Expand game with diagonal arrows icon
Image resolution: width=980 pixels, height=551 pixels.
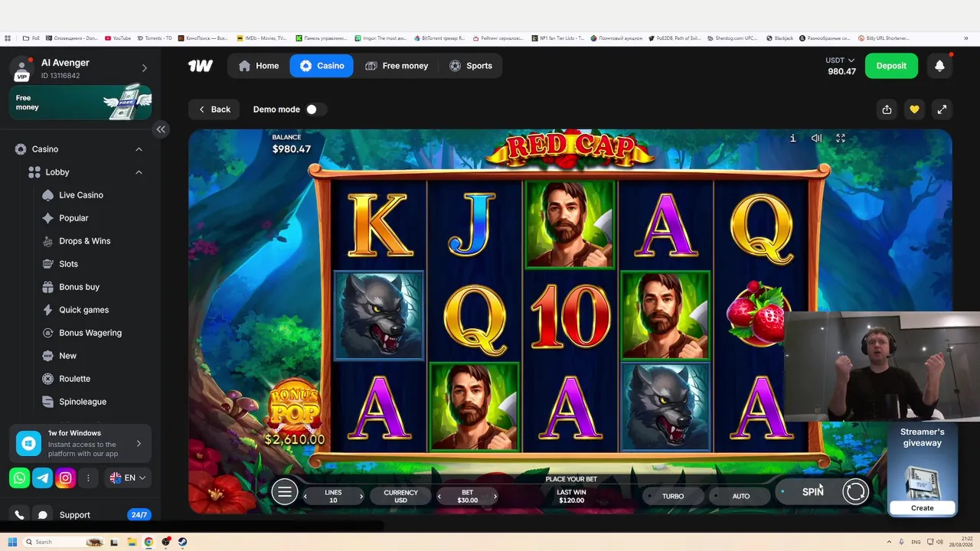pos(942,109)
